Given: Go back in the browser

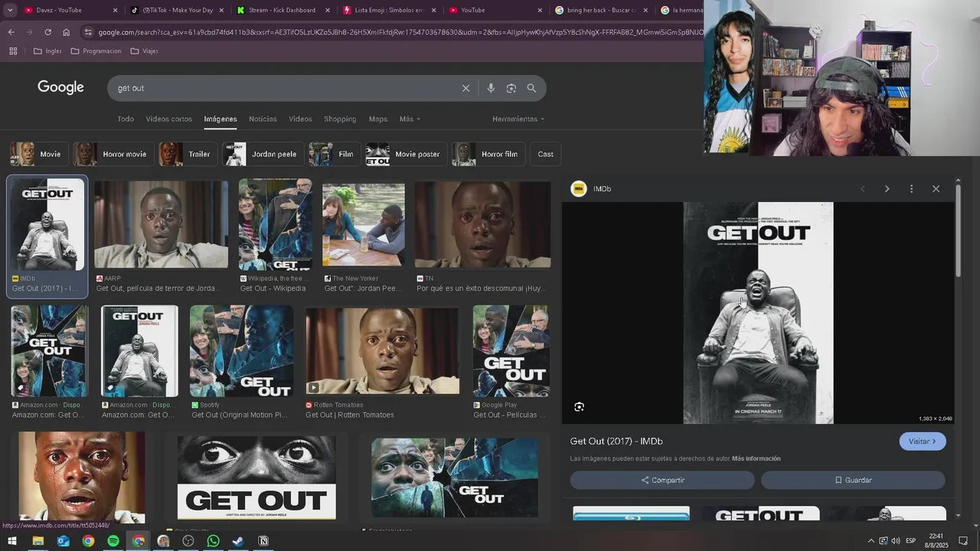Looking at the screenshot, I should click(x=11, y=32).
